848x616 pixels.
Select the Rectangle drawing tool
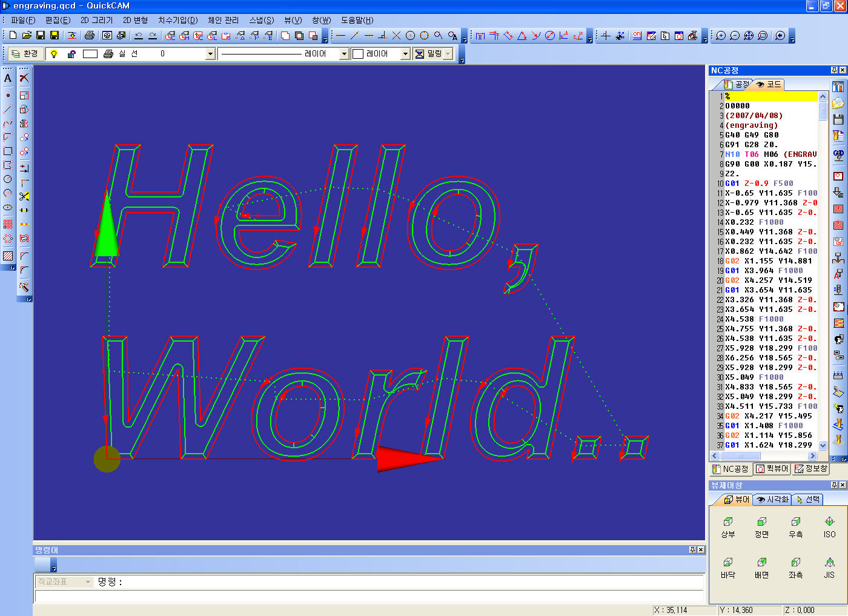coord(8,151)
